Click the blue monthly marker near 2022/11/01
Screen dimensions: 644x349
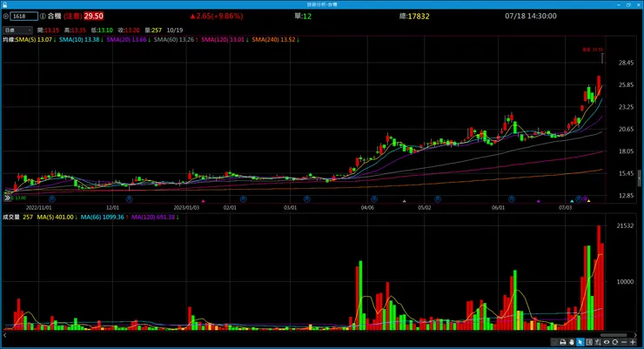pos(52,199)
